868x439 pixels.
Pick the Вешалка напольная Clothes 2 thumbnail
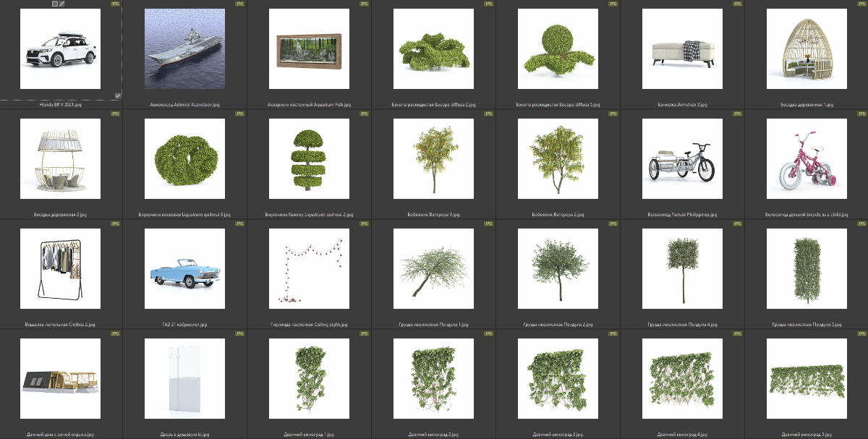coord(61,269)
